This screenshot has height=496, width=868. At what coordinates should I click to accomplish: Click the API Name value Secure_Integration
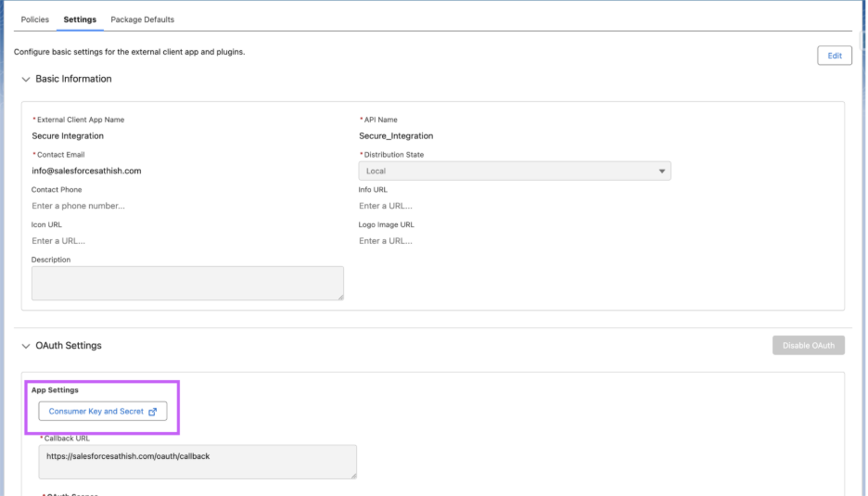pyautogui.click(x=396, y=136)
